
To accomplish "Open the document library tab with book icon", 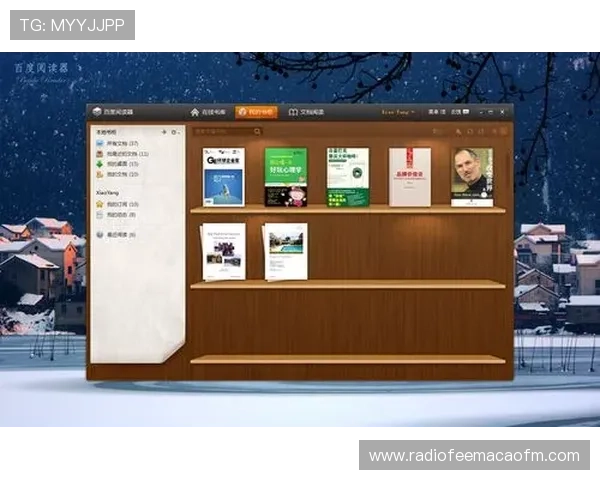I will (x=305, y=112).
